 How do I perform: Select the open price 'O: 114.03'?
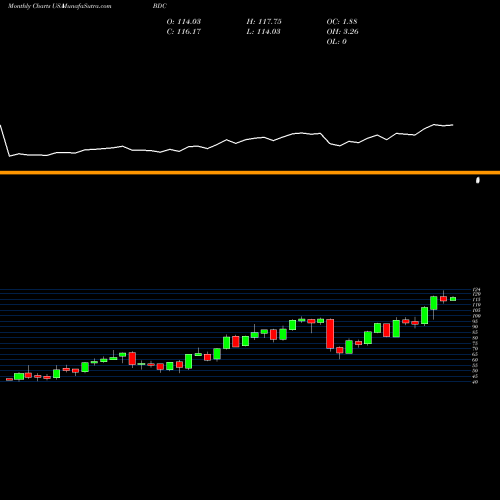(x=184, y=22)
